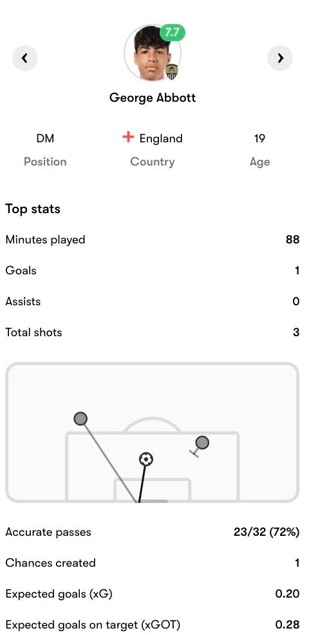Open George Abbott's profile photo
The height and width of the screenshot is (644, 309).
tap(152, 53)
